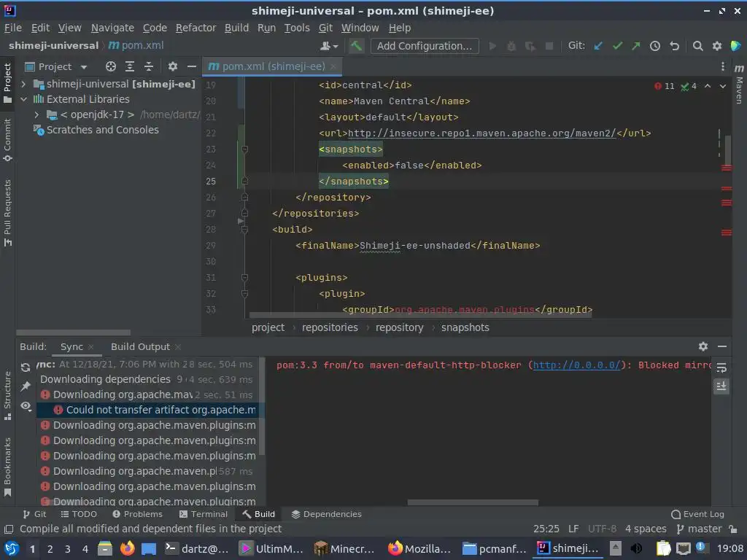Open Project panel options gear
747x560 pixels.
coord(172,66)
